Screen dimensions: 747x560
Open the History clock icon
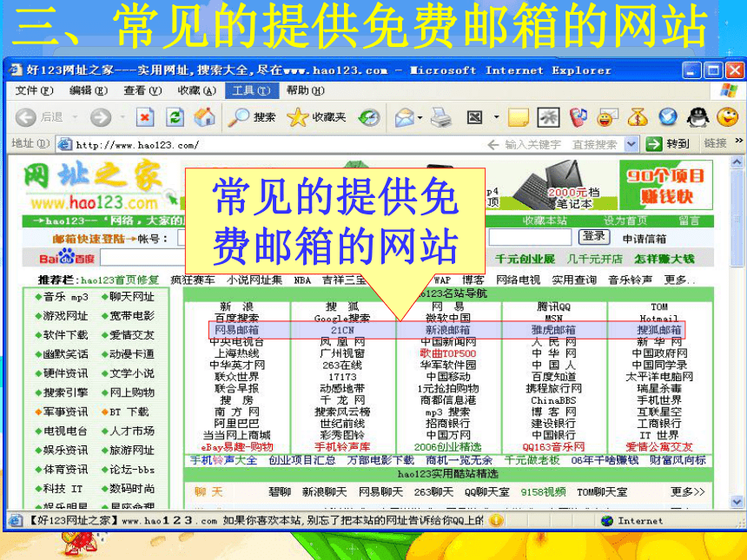coord(369,117)
